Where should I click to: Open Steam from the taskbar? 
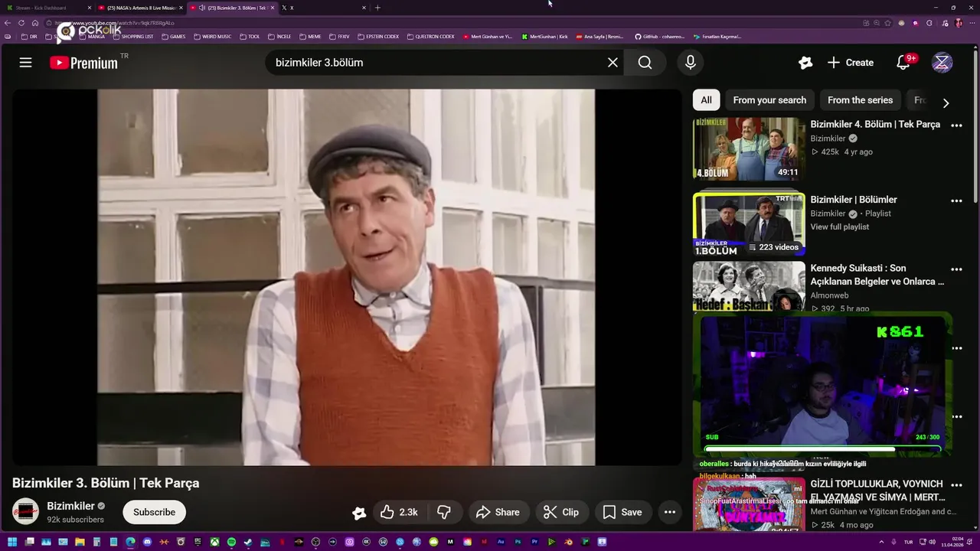pyautogui.click(x=248, y=542)
